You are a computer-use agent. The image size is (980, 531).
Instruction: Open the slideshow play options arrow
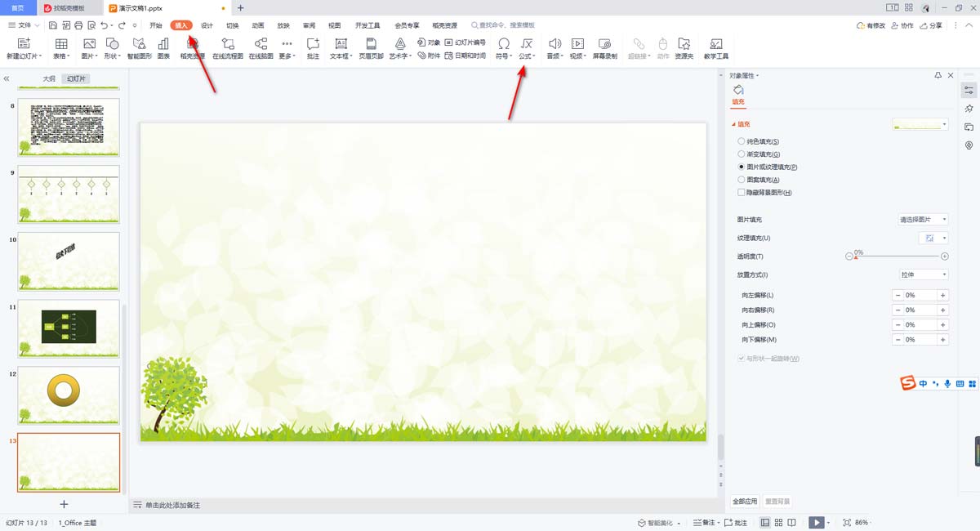click(x=828, y=522)
